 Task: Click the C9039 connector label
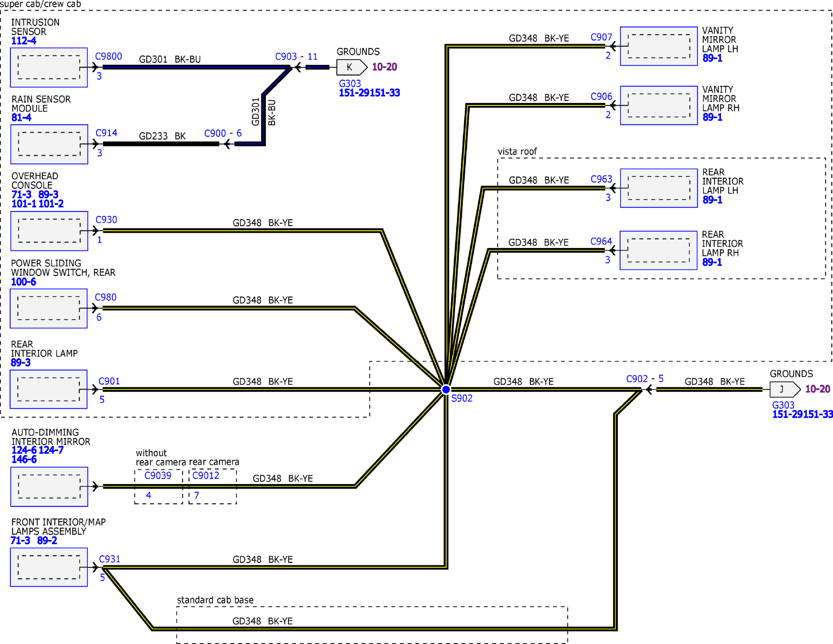158,476
